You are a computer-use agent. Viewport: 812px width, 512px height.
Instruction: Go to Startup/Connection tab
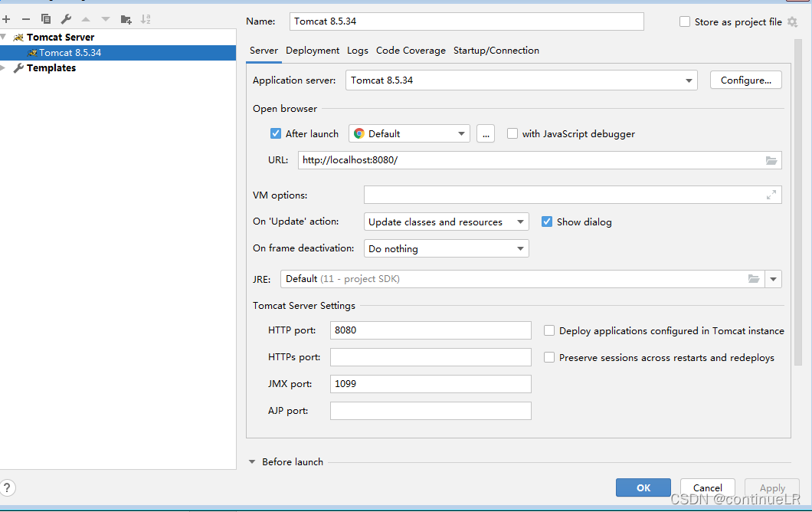coord(496,51)
